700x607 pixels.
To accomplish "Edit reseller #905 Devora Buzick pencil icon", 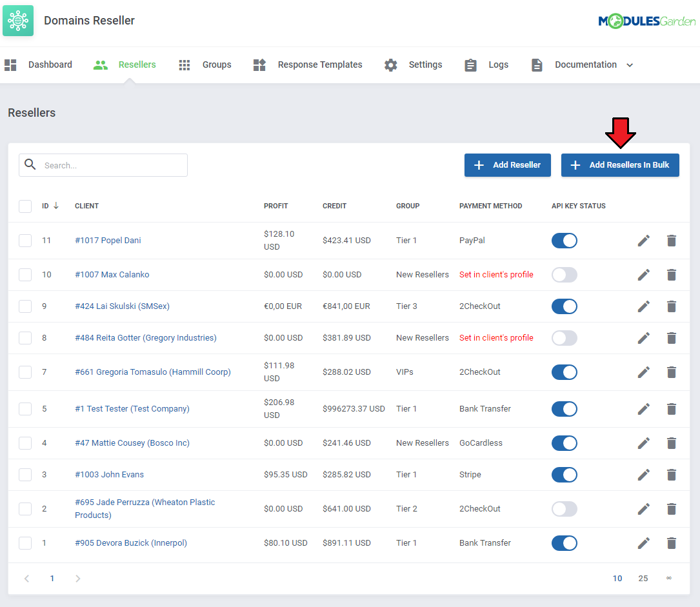I will point(643,542).
